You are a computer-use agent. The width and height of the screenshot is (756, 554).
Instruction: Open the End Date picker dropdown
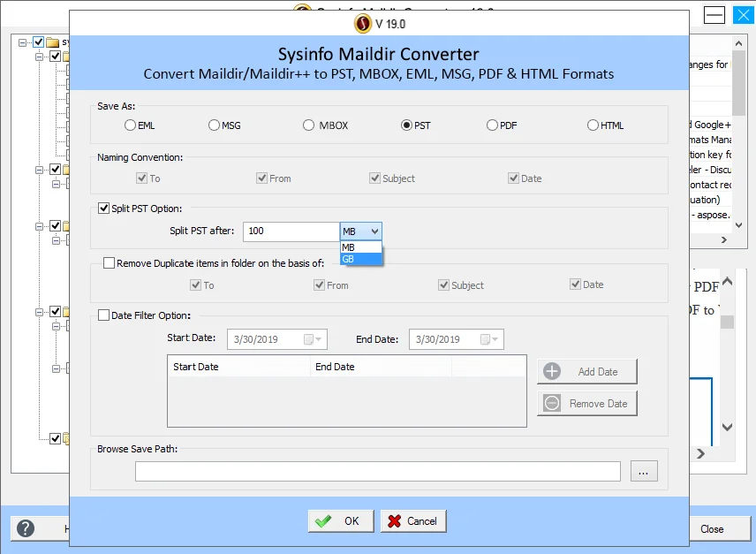[495, 339]
